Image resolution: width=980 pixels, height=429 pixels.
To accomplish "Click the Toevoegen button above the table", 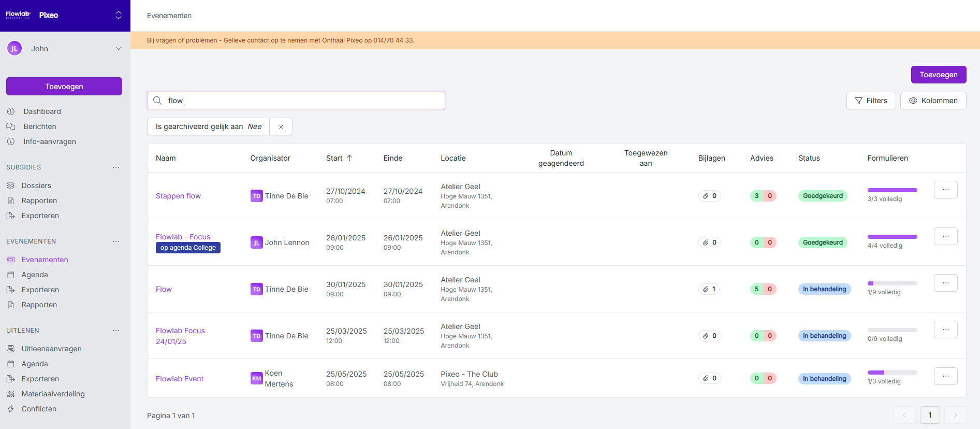I will tap(938, 75).
